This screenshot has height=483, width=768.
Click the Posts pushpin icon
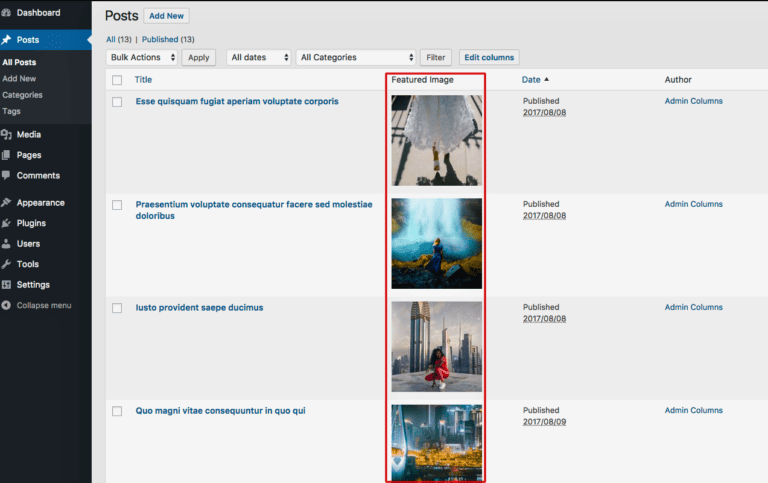pos(6,40)
